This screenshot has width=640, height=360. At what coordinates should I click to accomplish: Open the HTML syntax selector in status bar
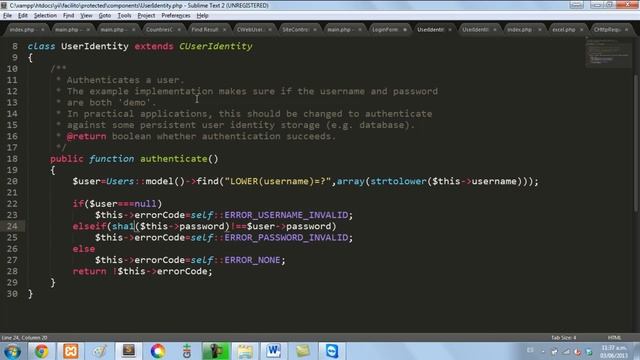[x=614, y=338]
